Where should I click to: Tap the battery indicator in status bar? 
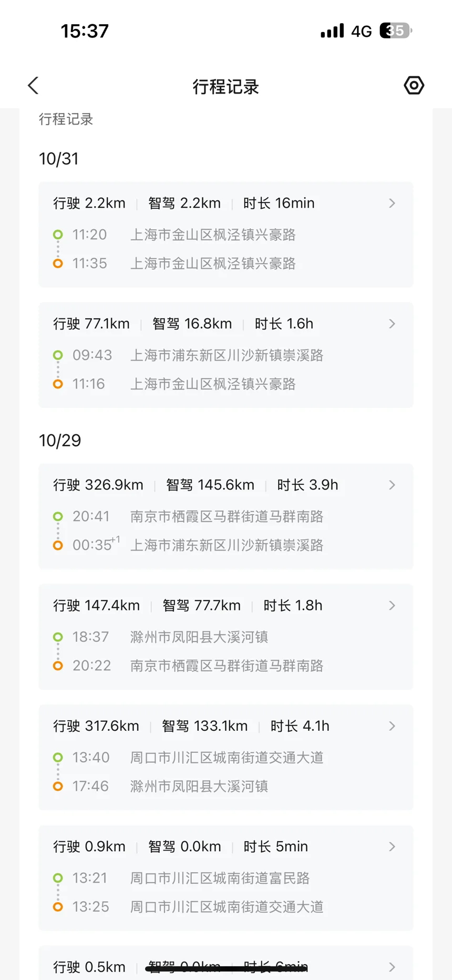click(x=395, y=31)
